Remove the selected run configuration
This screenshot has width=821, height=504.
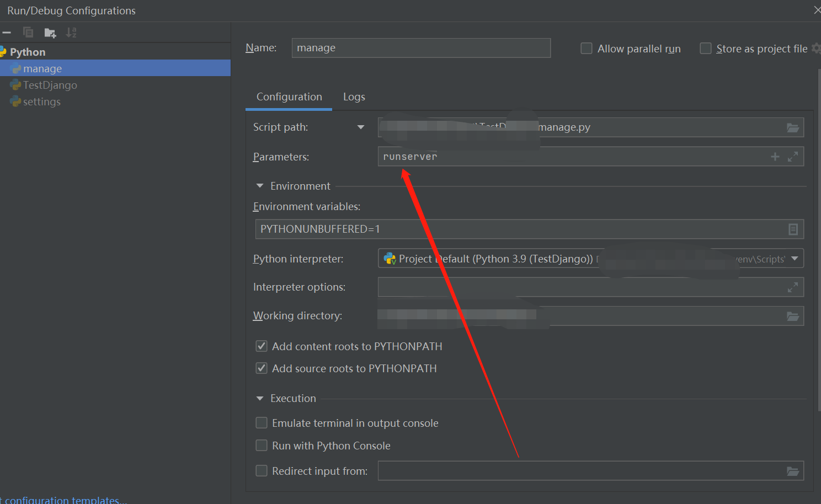click(x=7, y=32)
